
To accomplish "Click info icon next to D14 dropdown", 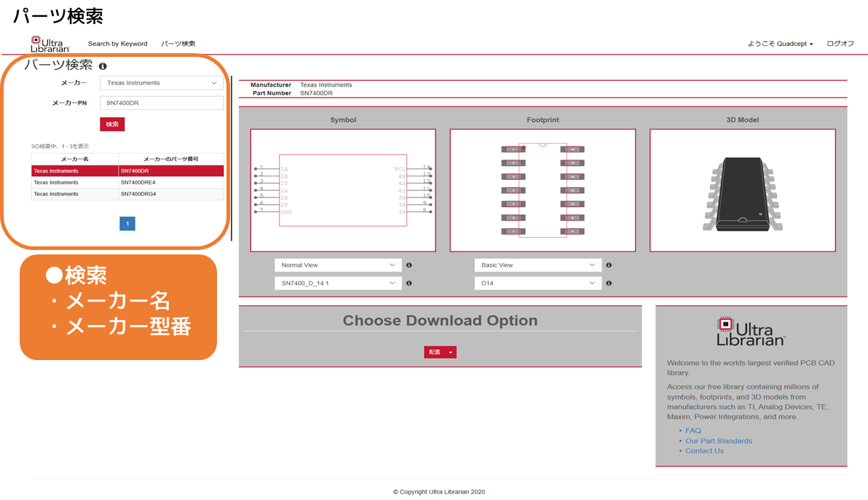I will (x=609, y=284).
